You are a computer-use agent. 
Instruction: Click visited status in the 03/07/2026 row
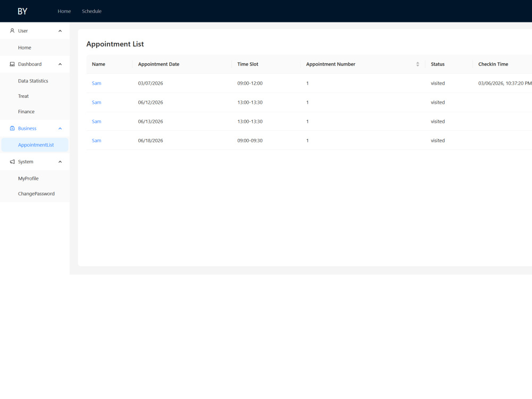pyautogui.click(x=438, y=83)
